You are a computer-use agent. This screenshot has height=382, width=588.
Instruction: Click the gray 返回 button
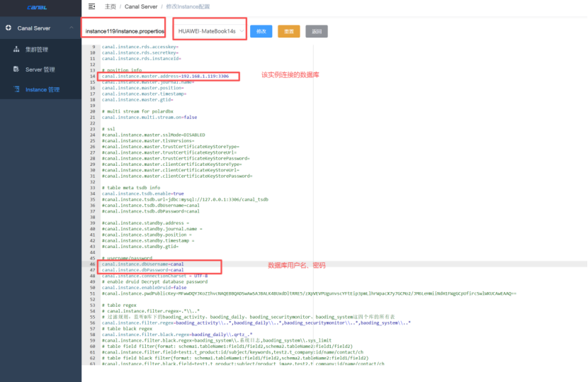coord(317,31)
